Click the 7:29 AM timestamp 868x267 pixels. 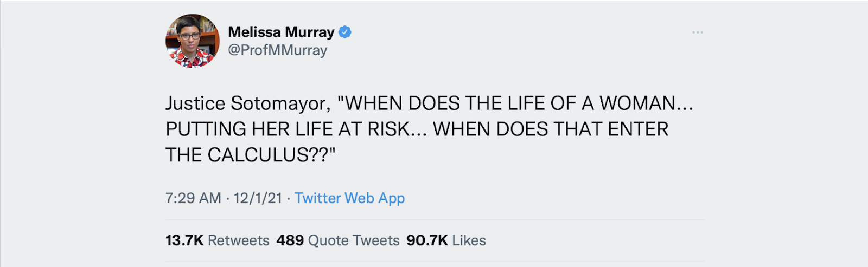[x=193, y=198]
